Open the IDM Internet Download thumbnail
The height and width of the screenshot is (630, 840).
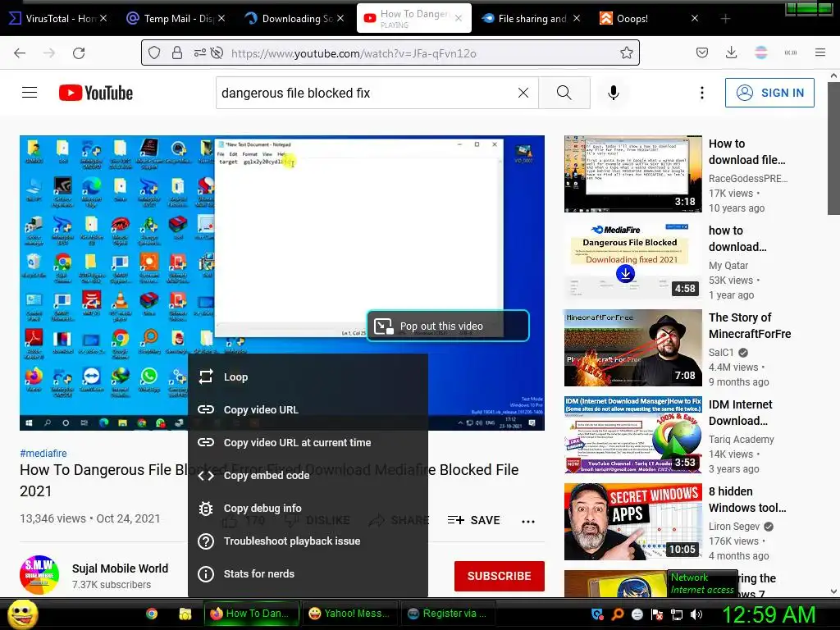click(632, 435)
